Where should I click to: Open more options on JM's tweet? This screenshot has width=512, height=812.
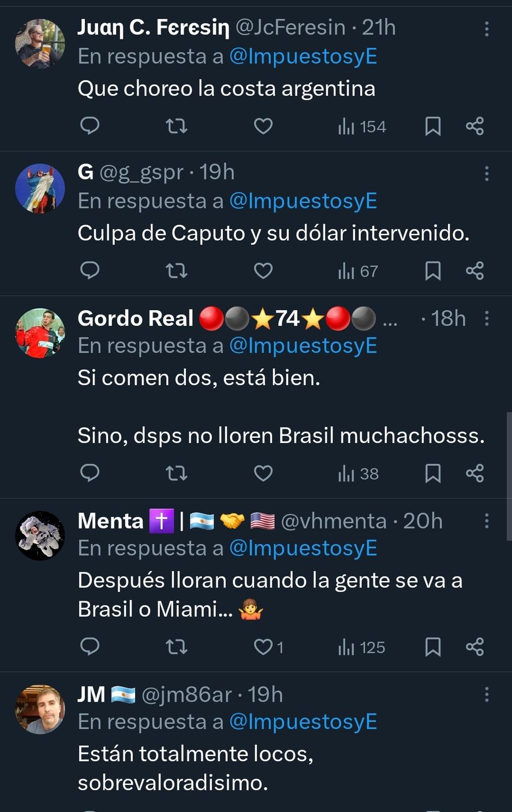click(x=487, y=695)
